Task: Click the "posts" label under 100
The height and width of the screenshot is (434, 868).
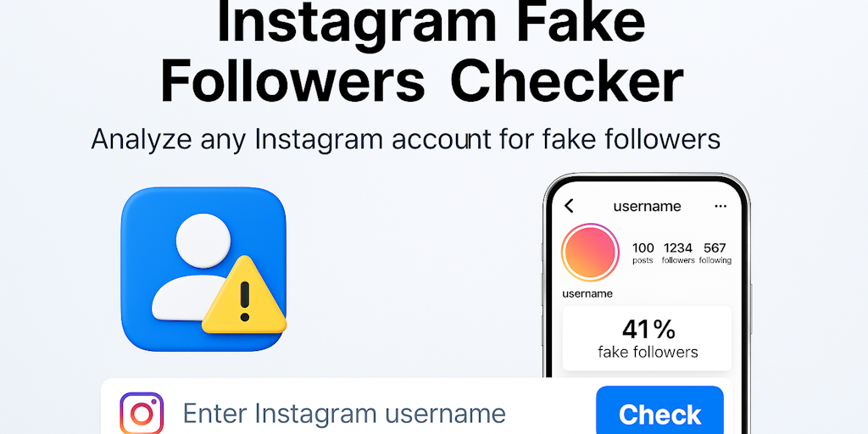Action: coord(643,261)
